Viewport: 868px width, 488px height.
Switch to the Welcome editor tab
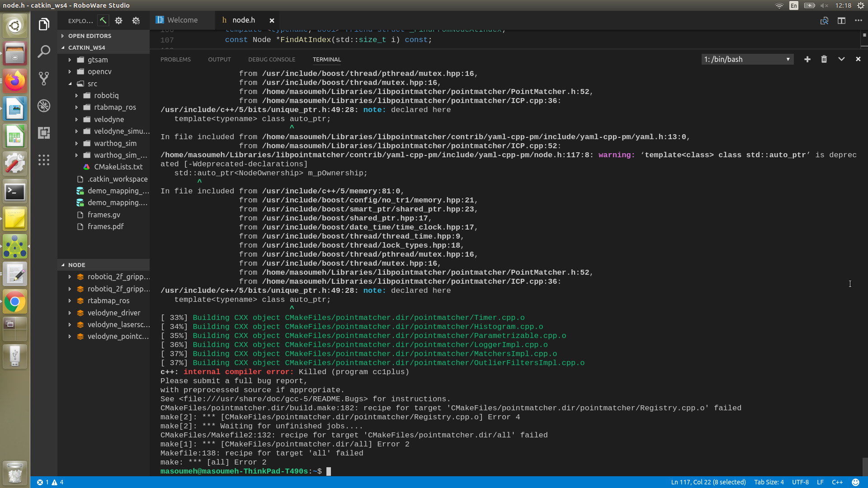click(182, 20)
